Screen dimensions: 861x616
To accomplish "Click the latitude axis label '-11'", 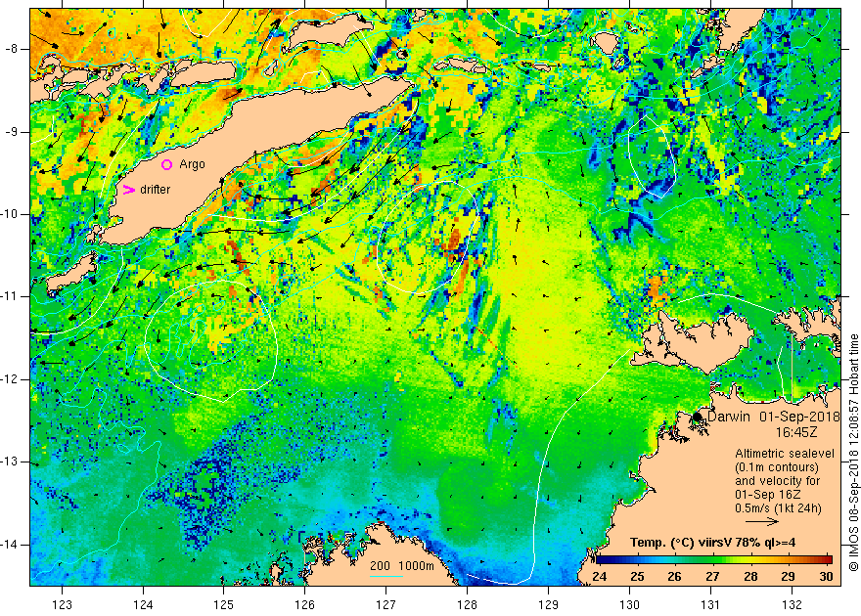I will pos(10,296).
